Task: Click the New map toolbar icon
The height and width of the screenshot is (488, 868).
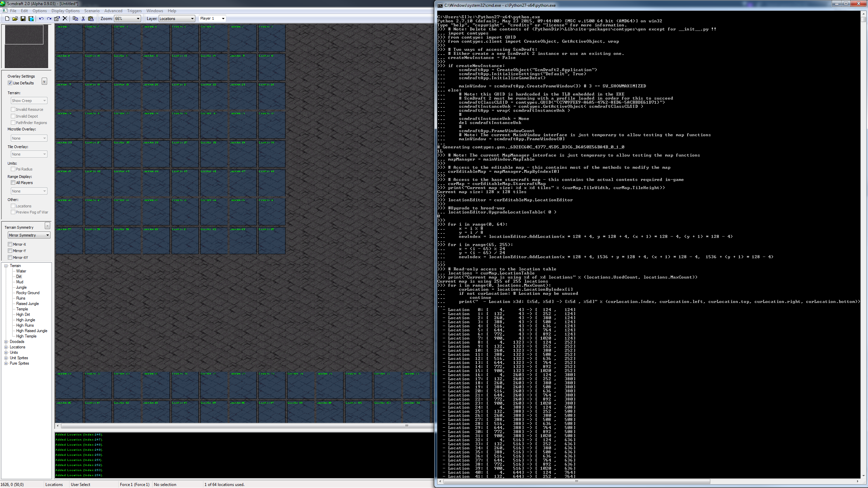Action: coord(7,19)
